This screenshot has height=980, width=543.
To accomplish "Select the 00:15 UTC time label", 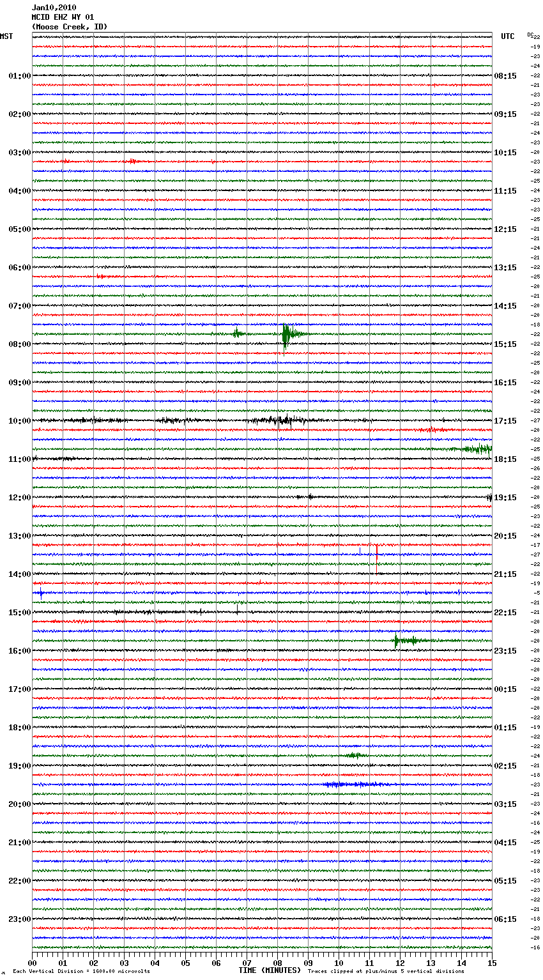I will [505, 689].
